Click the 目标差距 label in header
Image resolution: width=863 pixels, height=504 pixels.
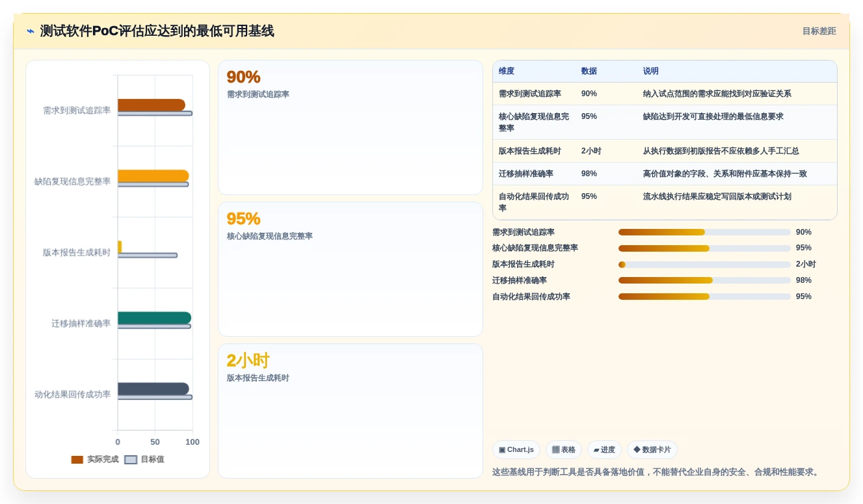tap(819, 31)
